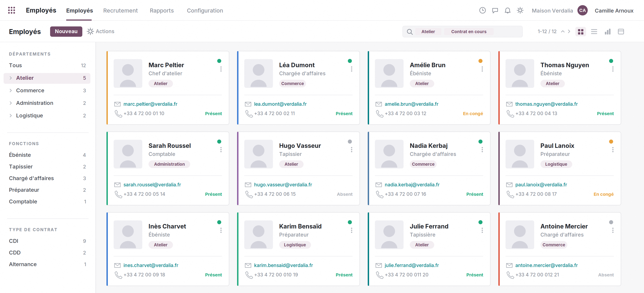Go to previous page of records
The height and width of the screenshot is (293, 644).
tap(563, 32)
